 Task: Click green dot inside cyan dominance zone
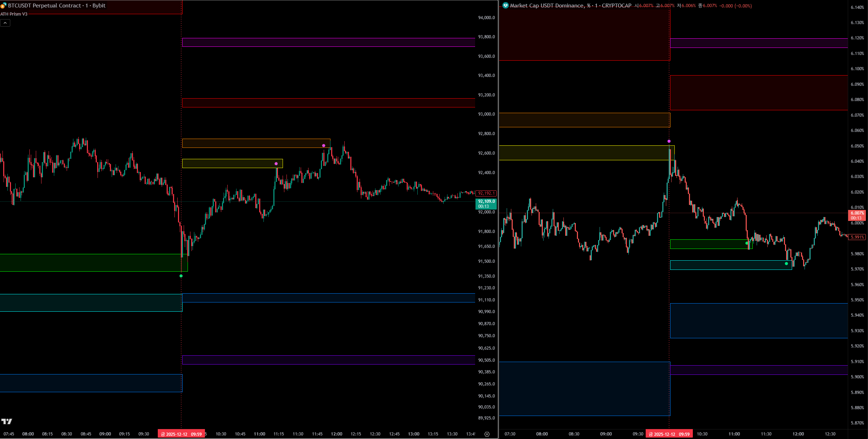tap(786, 263)
